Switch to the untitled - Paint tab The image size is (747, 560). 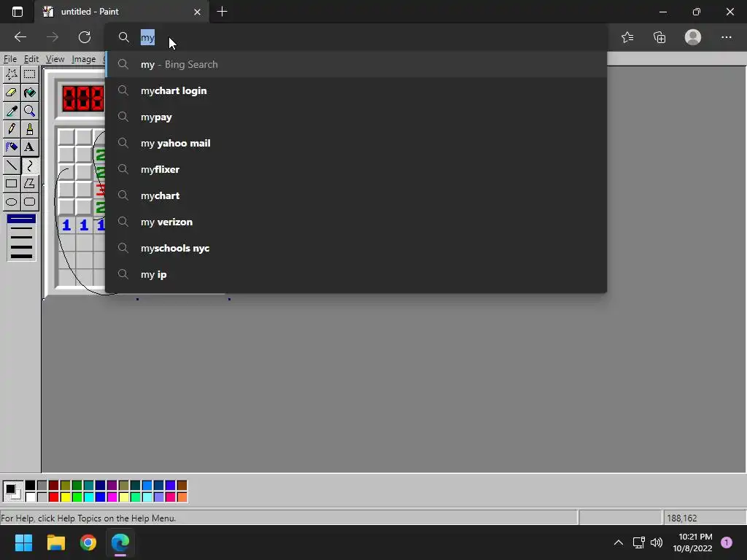(x=121, y=12)
